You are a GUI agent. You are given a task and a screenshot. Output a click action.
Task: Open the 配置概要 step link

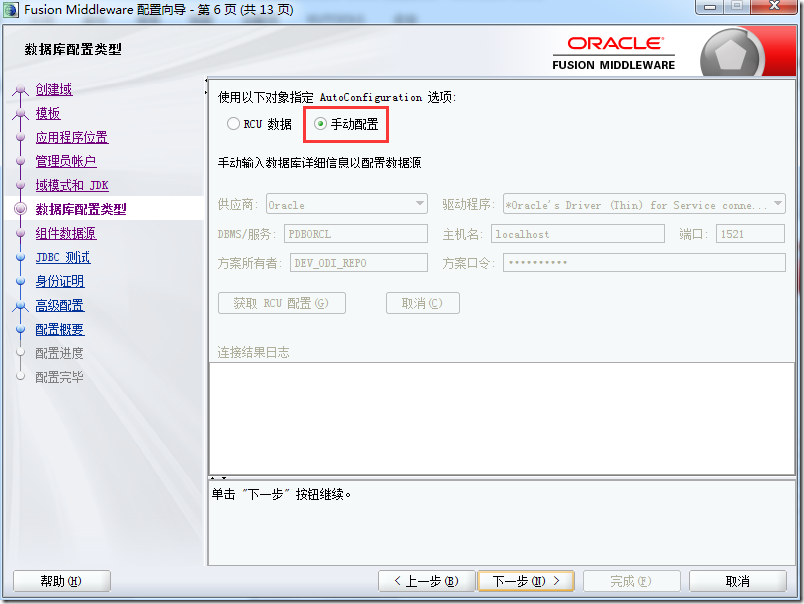pos(60,329)
